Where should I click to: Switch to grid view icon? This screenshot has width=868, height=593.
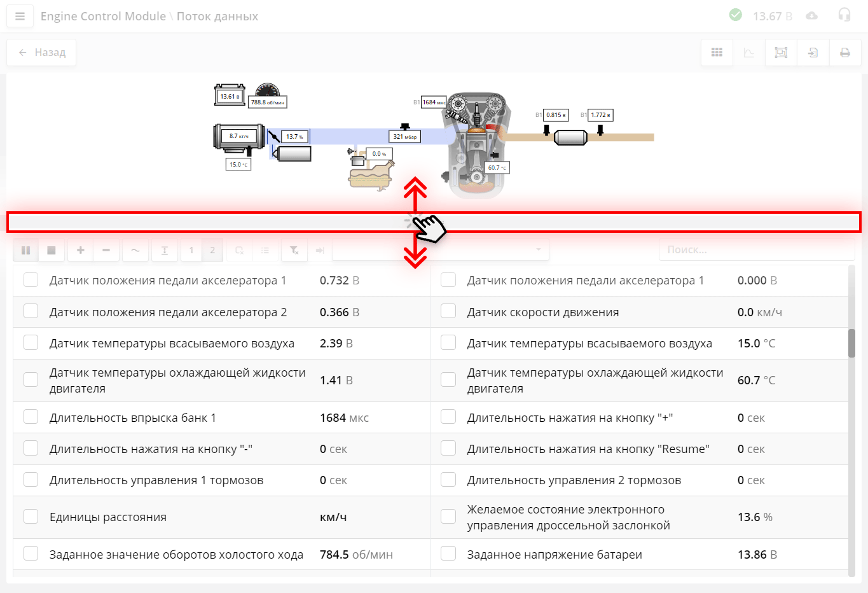tap(717, 53)
